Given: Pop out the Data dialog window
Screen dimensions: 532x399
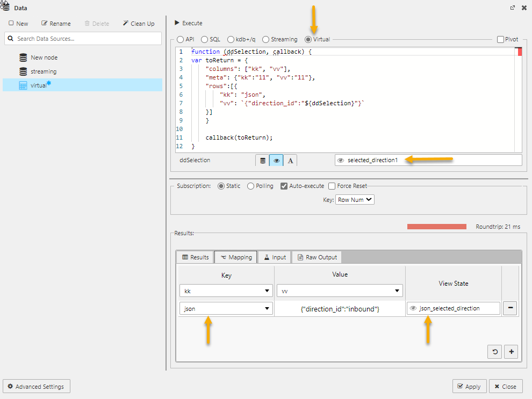Looking at the screenshot, I should pyautogui.click(x=512, y=8).
